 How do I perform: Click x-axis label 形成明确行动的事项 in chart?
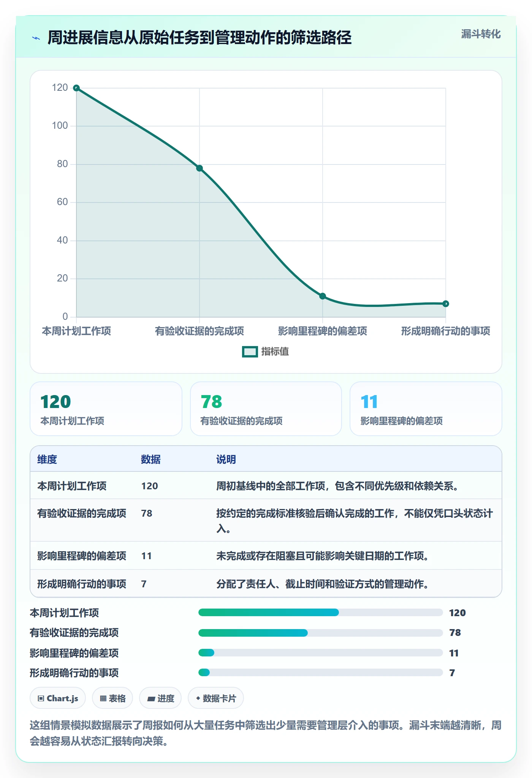click(446, 331)
